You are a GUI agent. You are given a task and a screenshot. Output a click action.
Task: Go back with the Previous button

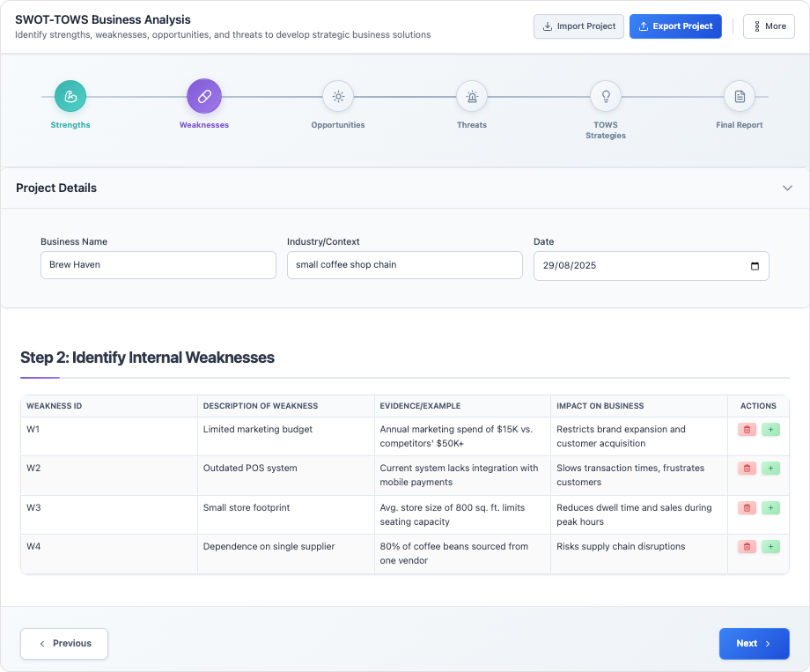click(x=63, y=643)
